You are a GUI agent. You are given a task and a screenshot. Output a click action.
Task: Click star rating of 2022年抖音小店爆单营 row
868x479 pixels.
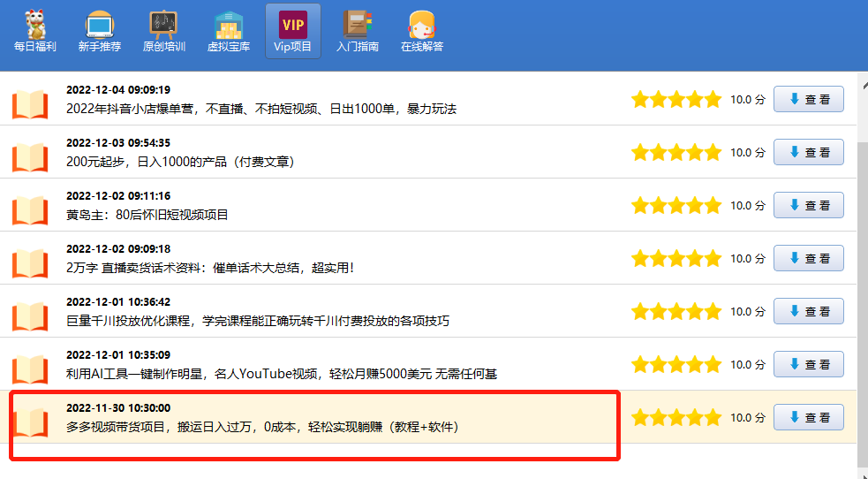click(676, 100)
